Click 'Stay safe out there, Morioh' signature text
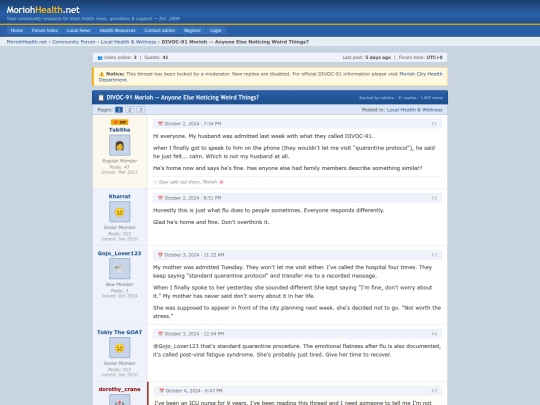This screenshot has height=405, width=540. tap(188, 182)
